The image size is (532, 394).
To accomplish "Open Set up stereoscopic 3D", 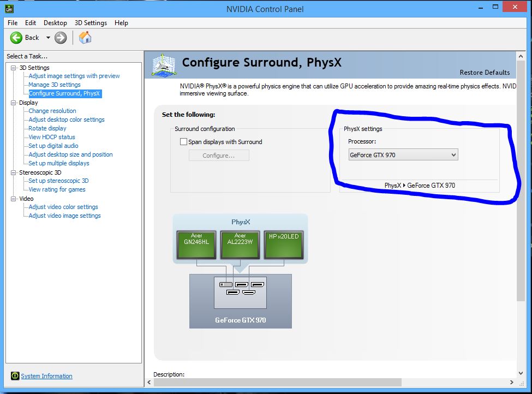I will tap(58, 181).
